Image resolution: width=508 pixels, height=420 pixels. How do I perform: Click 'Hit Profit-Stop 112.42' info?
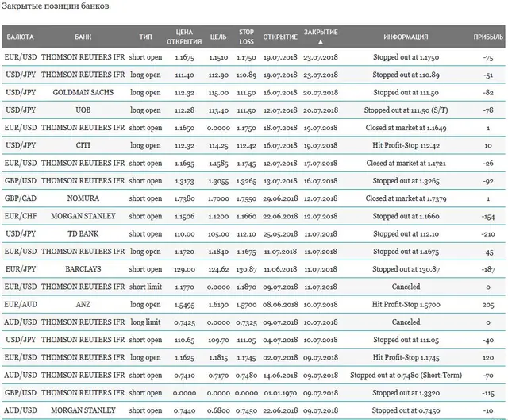[x=406, y=145]
